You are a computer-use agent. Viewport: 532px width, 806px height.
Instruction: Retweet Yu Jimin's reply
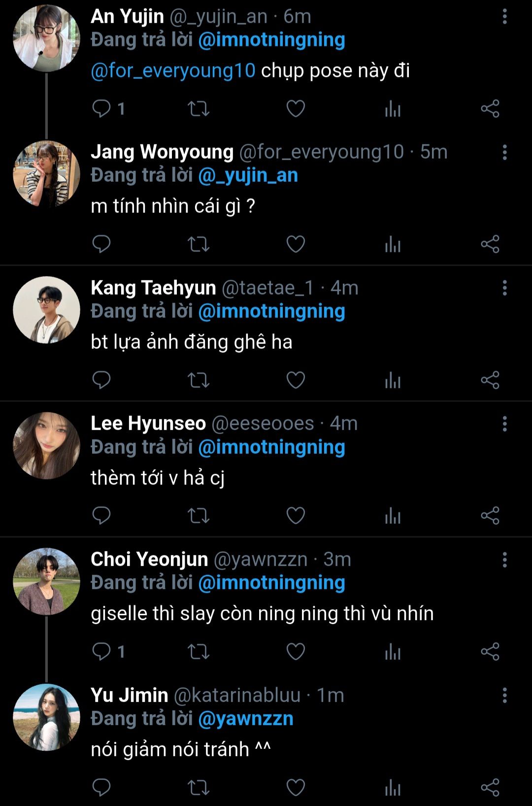(x=199, y=787)
